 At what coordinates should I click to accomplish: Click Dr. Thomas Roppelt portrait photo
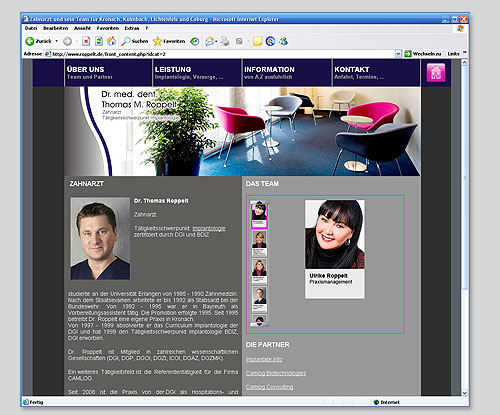tap(100, 238)
